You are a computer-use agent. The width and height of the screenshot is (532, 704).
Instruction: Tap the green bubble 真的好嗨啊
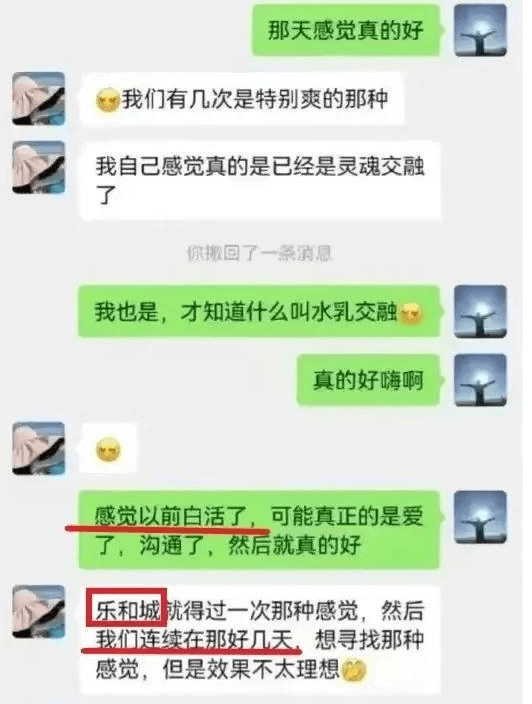pyautogui.click(x=368, y=380)
